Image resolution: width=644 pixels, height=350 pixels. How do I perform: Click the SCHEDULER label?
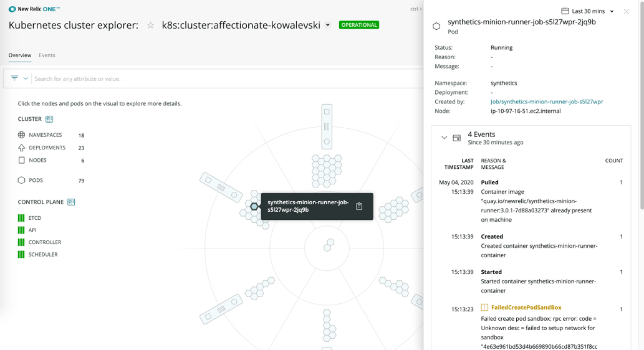pos(43,254)
